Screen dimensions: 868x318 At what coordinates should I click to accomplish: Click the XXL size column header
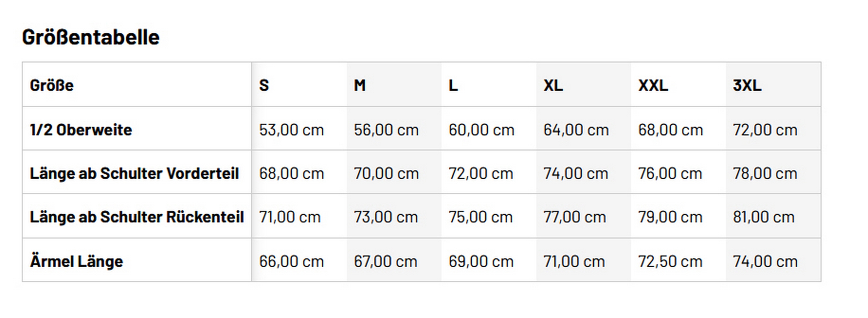tap(653, 85)
